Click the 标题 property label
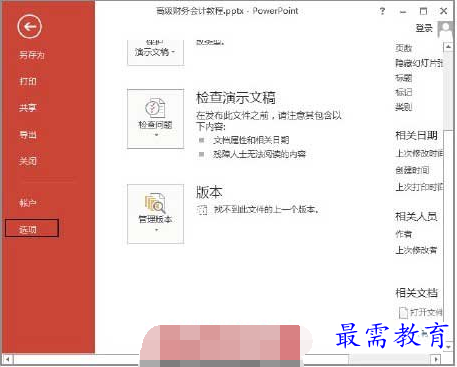Image resolution: width=457 pixels, height=367 pixels. [404, 78]
